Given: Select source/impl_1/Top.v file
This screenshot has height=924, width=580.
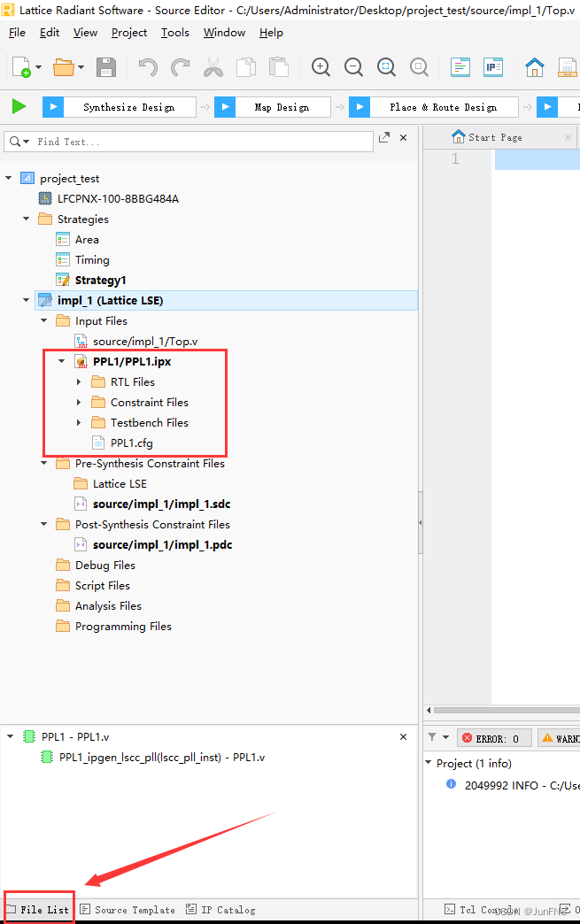Looking at the screenshot, I should tap(145, 342).
